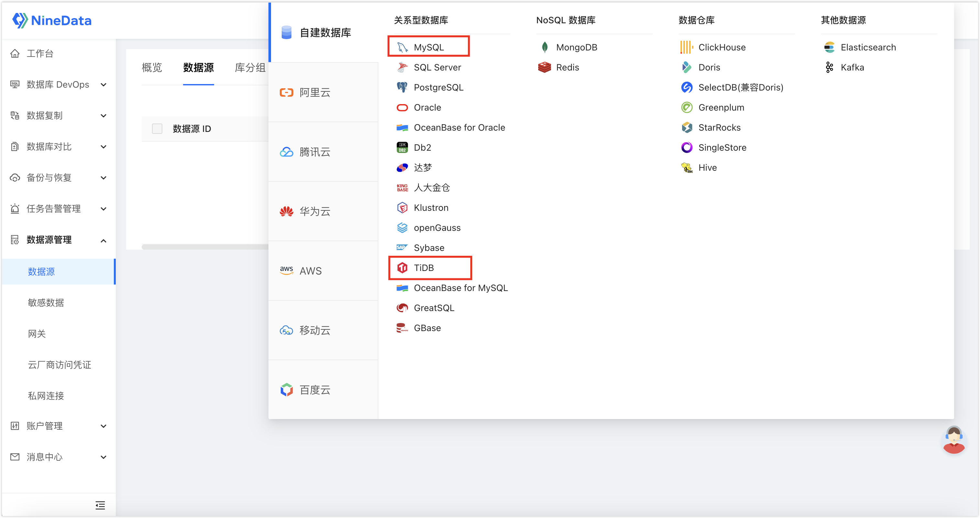The width and height of the screenshot is (980, 518).
Task: Choose OceanBase for MySQL data source
Action: pos(452,288)
